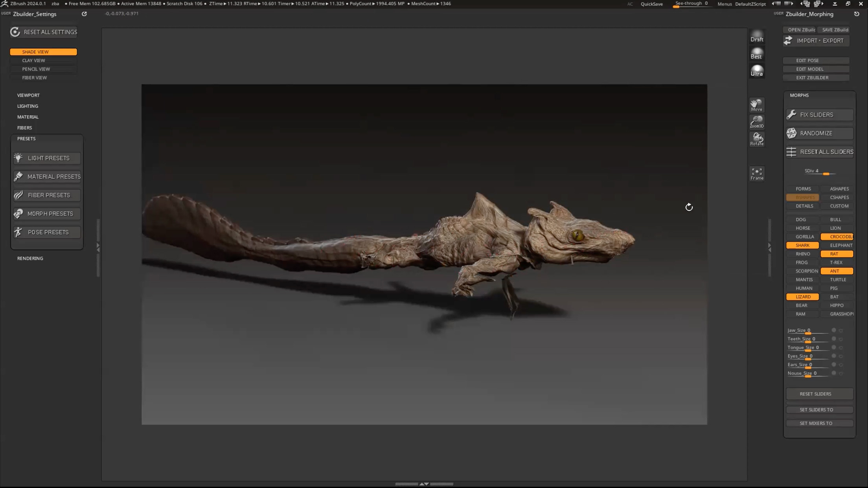The image size is (868, 488).
Task: Select the Draft render quality sphere
Action: pyautogui.click(x=756, y=36)
